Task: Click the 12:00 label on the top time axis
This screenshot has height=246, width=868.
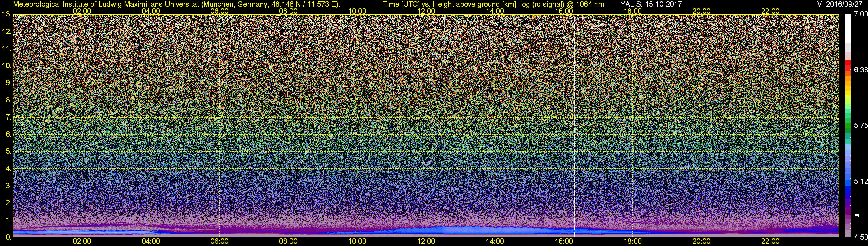Action: pyautogui.click(x=426, y=11)
